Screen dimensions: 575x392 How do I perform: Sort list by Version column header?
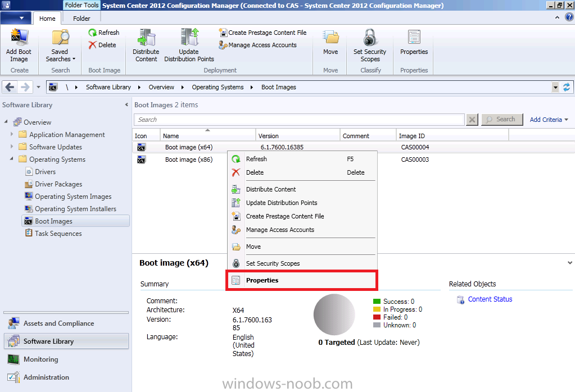(x=298, y=135)
